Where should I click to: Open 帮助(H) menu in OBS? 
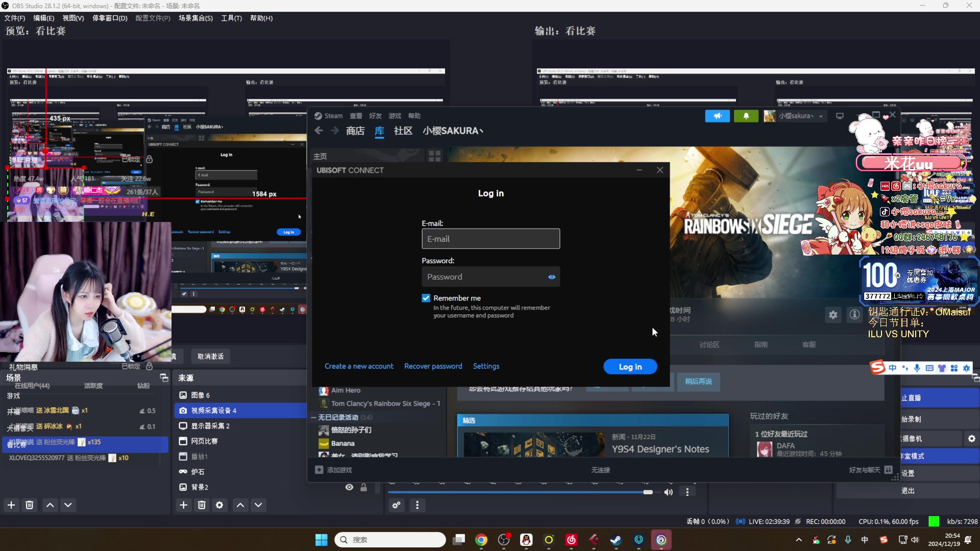(x=261, y=18)
